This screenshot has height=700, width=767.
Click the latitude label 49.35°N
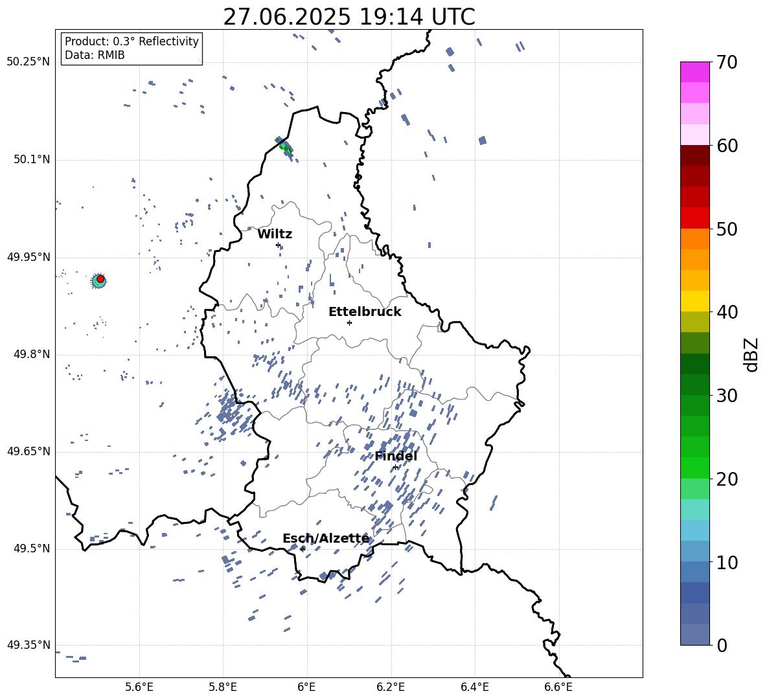click(28, 645)
